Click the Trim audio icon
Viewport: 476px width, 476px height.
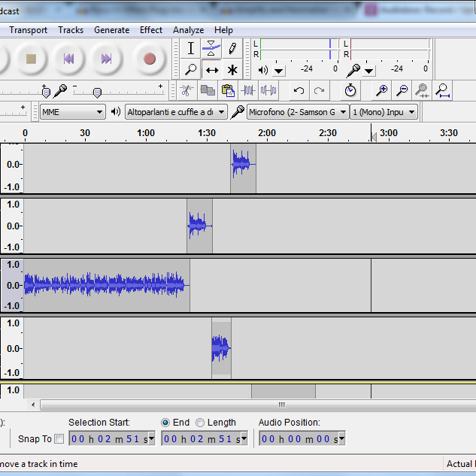pos(248,90)
